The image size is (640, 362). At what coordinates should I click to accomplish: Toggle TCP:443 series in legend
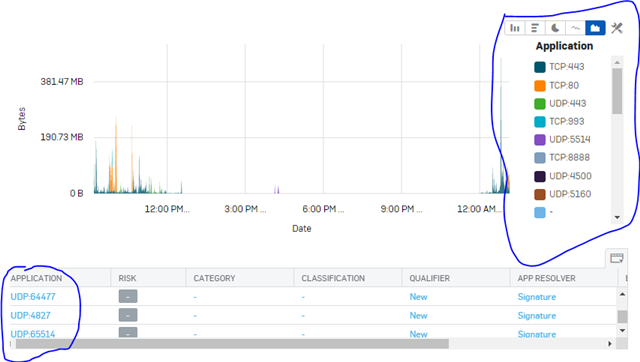coord(559,67)
